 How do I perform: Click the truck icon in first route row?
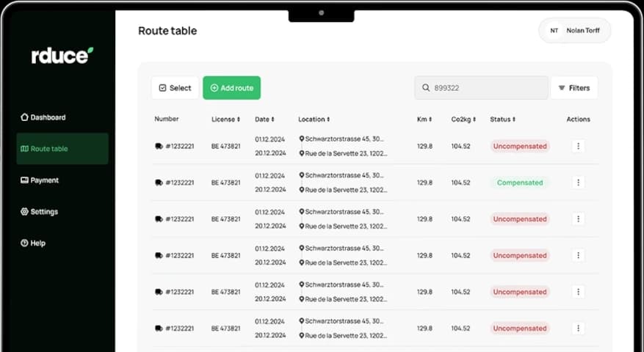click(159, 146)
